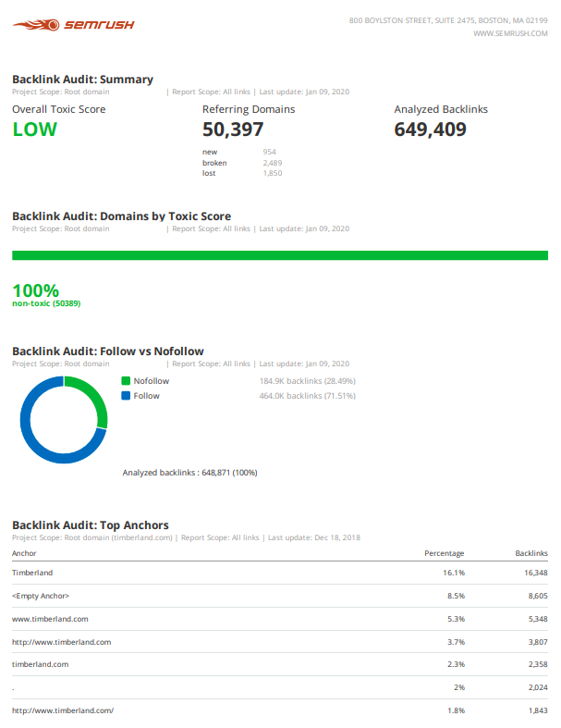This screenshot has height=728, width=561.
Task: Select the Referring Domains value 50,397
Action: [x=233, y=130]
